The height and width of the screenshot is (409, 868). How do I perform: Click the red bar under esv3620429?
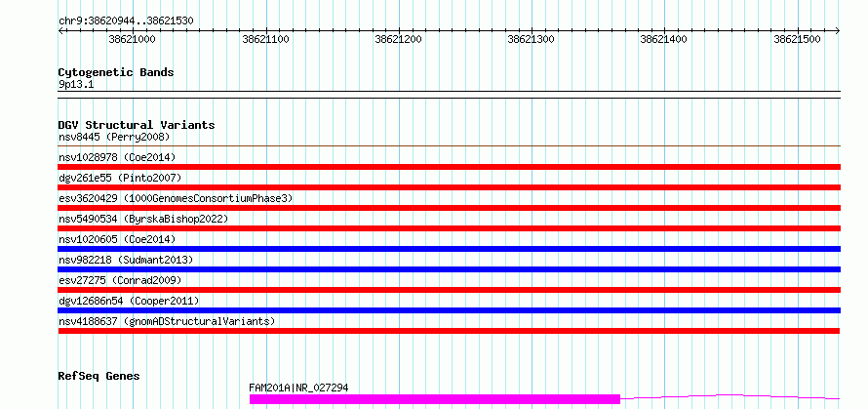pyautogui.click(x=449, y=208)
